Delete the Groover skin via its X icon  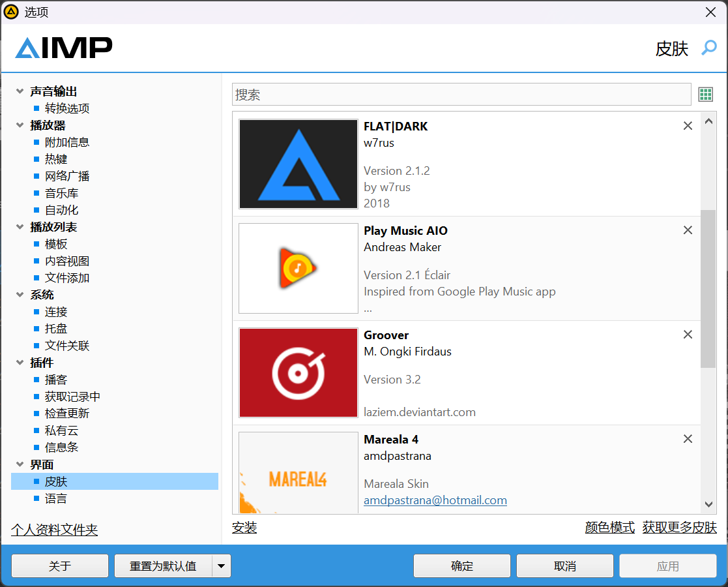pyautogui.click(x=688, y=335)
